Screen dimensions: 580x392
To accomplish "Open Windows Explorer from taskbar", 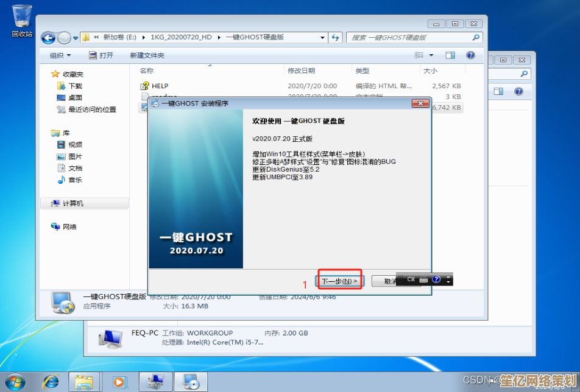I will (x=84, y=382).
